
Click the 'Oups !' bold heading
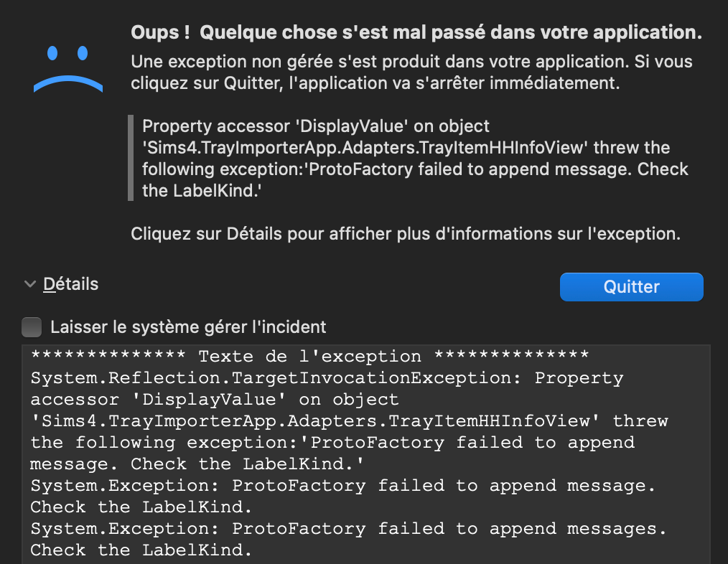[x=416, y=33]
